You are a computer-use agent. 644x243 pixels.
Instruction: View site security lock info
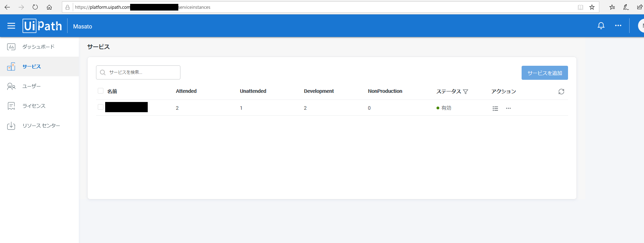[x=68, y=7]
